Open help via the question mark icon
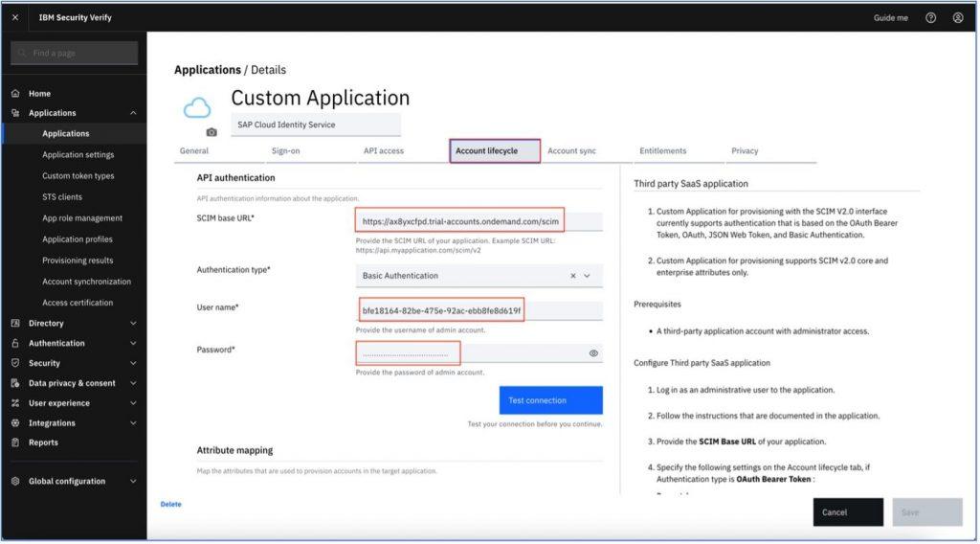This screenshot has height=544, width=980. (x=930, y=17)
